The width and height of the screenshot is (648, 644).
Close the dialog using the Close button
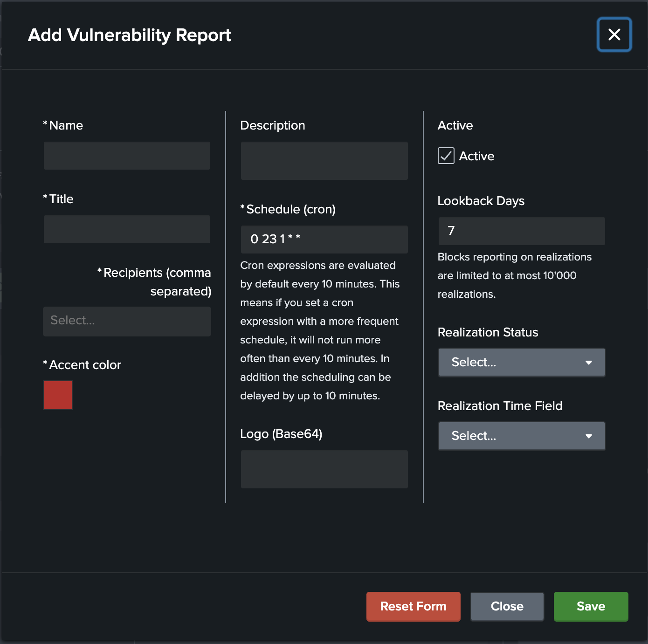507,606
